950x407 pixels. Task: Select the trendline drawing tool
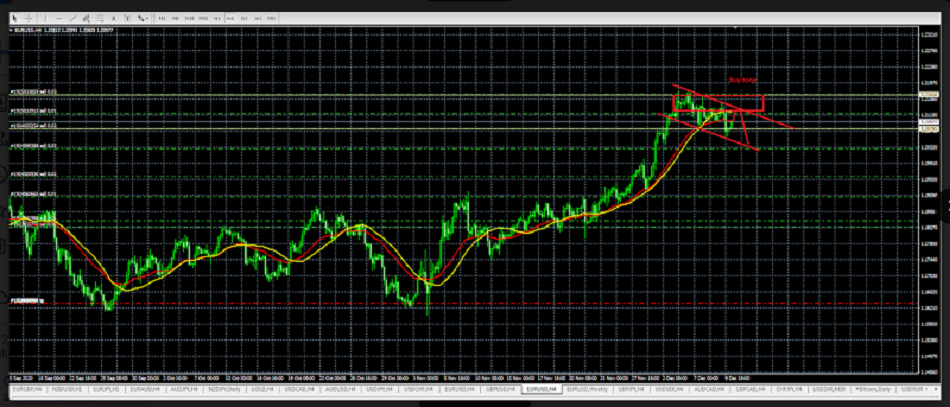pyautogui.click(x=73, y=18)
